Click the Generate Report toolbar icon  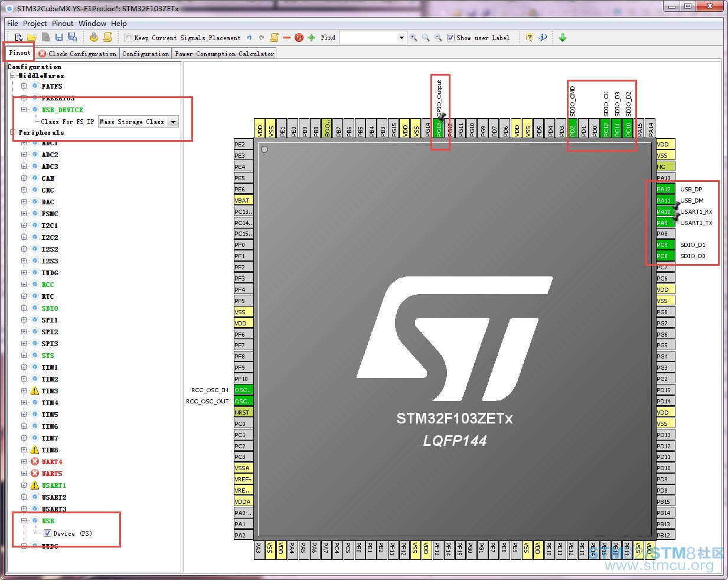[107, 37]
